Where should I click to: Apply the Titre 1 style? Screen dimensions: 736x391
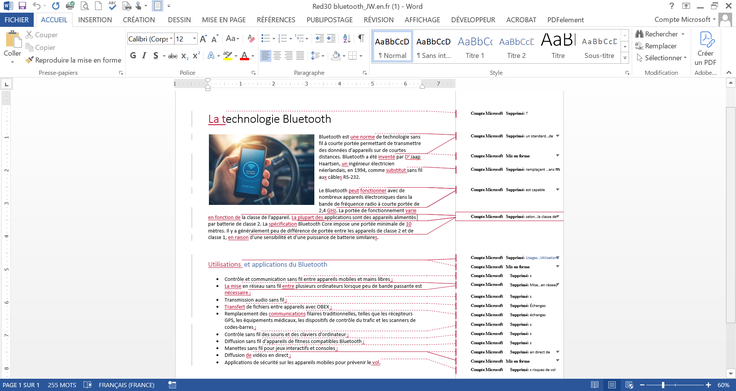tap(475, 47)
